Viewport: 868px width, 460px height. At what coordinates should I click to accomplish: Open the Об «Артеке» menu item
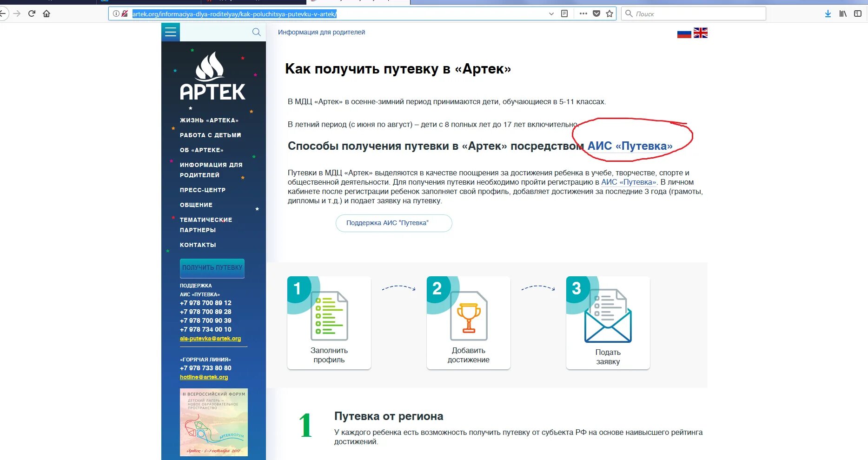click(x=202, y=150)
